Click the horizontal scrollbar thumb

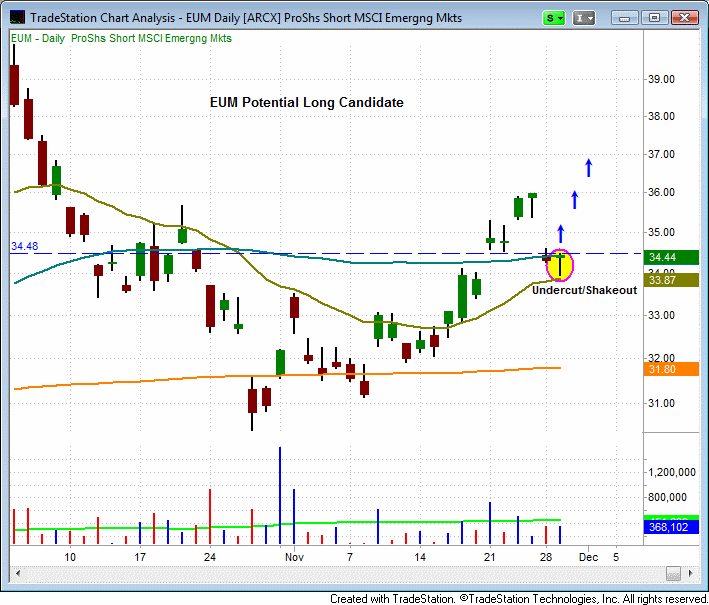(x=673, y=573)
